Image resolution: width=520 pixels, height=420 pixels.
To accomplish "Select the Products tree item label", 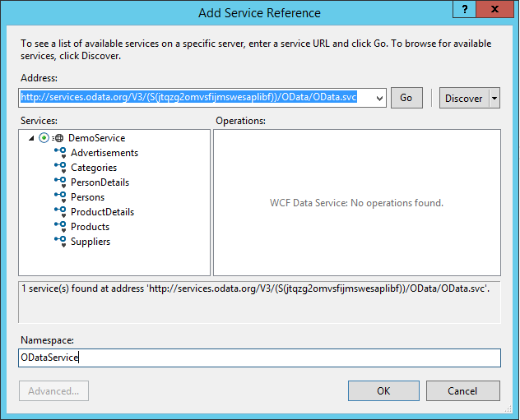I will (x=90, y=227).
